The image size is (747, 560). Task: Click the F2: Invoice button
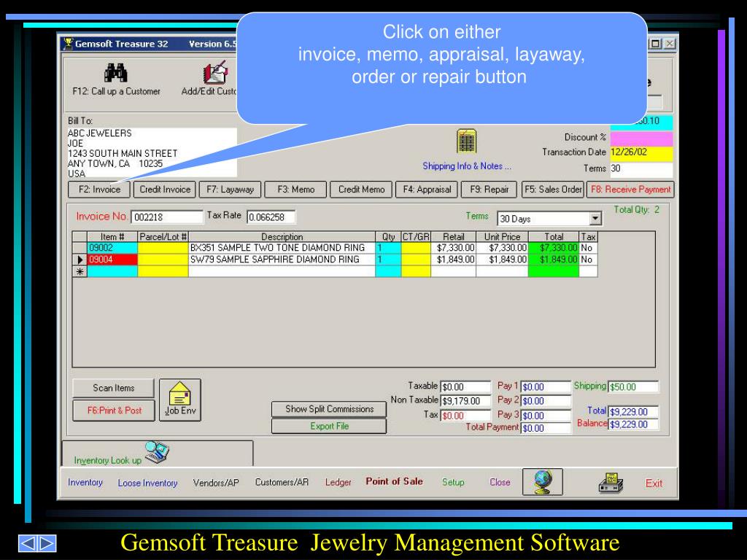pos(99,190)
